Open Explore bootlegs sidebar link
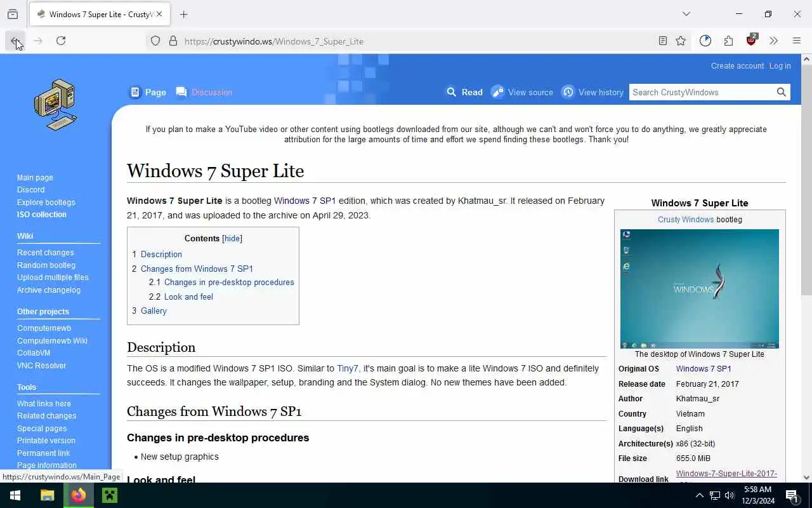This screenshot has height=508, width=812. point(46,203)
